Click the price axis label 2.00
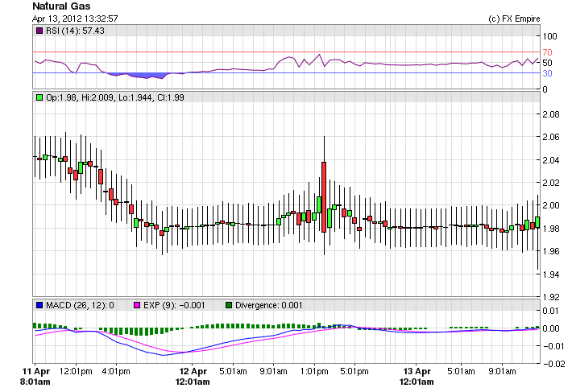The height and width of the screenshot is (392, 572). 551,205
